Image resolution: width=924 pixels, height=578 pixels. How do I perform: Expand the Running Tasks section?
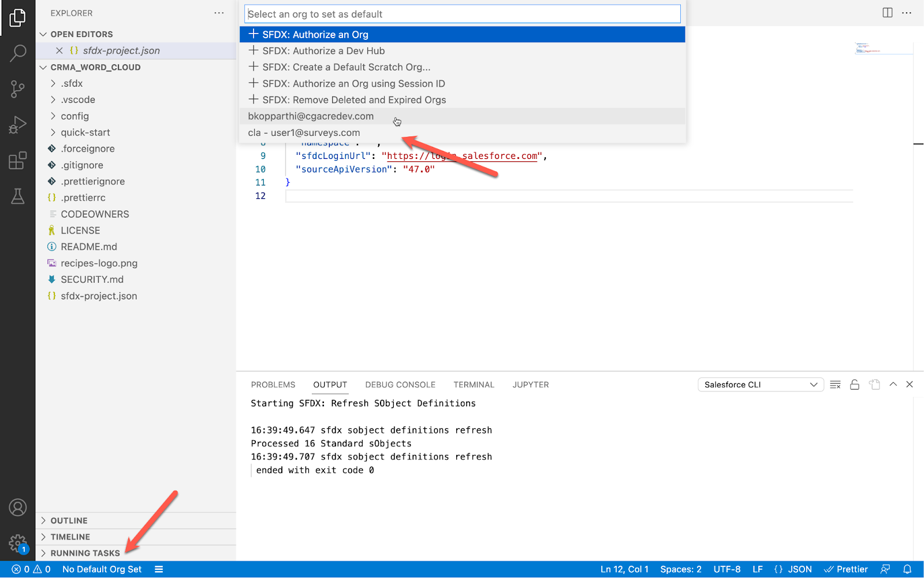pos(136,553)
